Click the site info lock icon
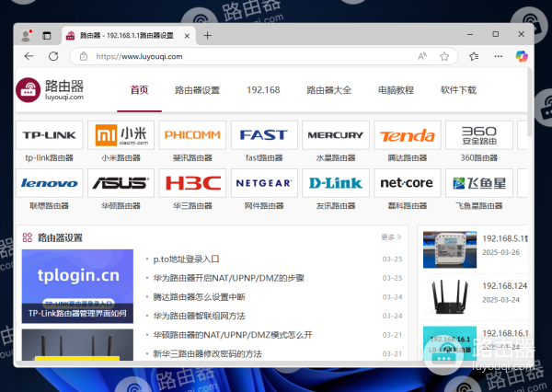Viewport: 552px width, 392px height. pyautogui.click(x=84, y=56)
